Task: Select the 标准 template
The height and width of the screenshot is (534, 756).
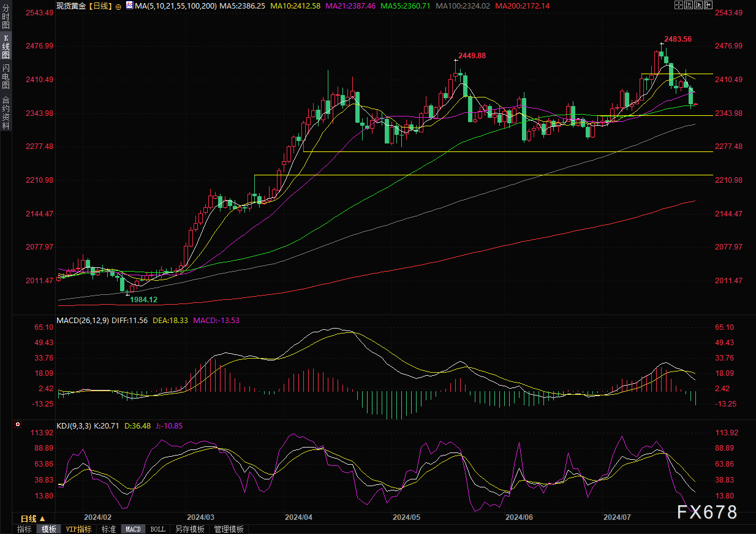Action: point(108,529)
